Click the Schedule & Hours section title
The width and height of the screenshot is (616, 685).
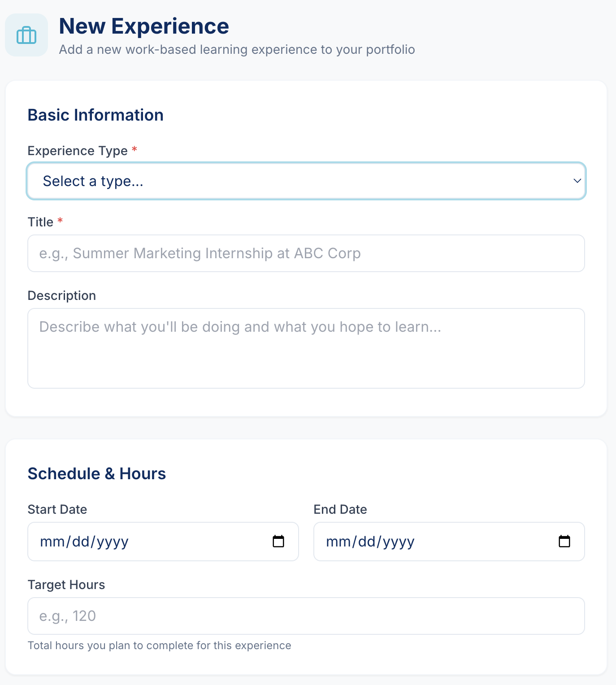click(x=96, y=473)
